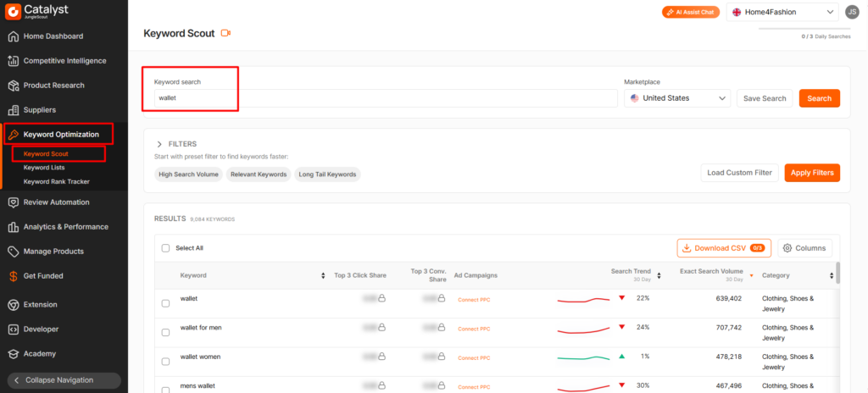Screen dimensions: 868x393
Task: Click the Academy graduation cap icon
Action: 14,353
